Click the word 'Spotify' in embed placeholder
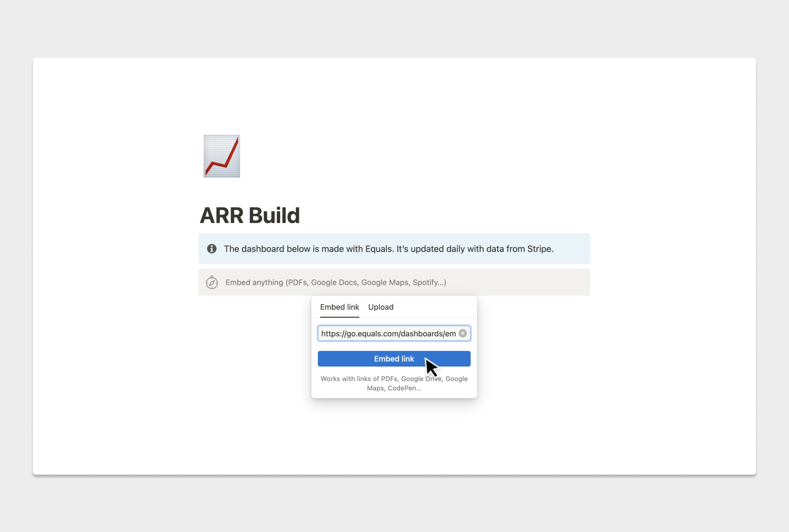Viewport: 789px width, 532px height. point(425,282)
